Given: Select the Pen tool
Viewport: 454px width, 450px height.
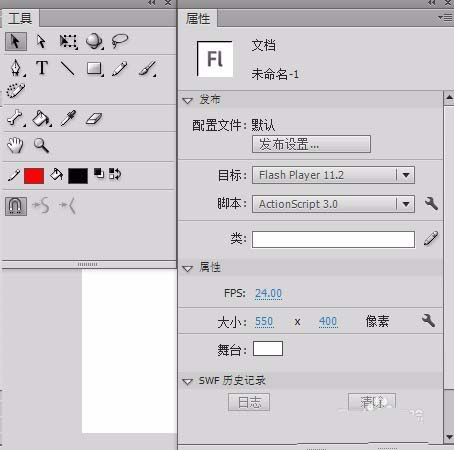Looking at the screenshot, I should [x=16, y=68].
